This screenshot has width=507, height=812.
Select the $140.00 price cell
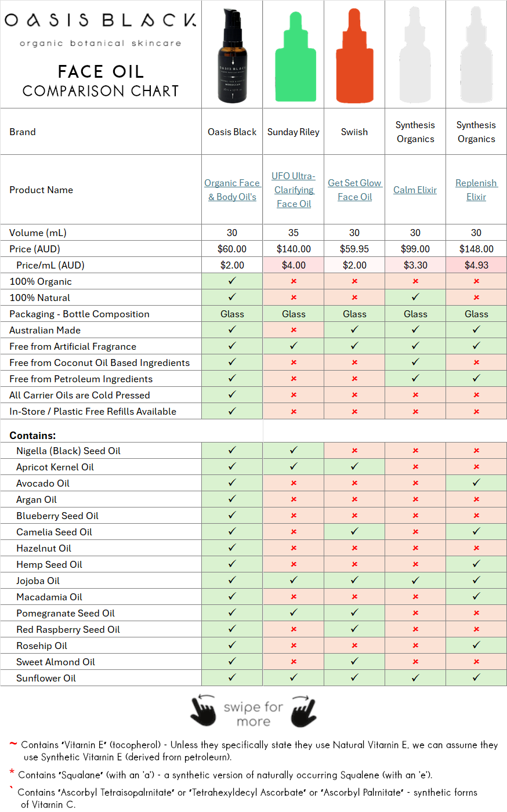click(294, 249)
